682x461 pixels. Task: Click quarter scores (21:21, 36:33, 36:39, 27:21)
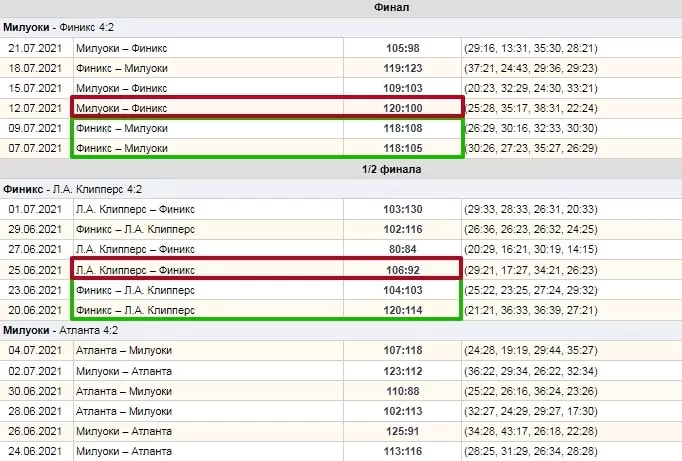tap(531, 310)
